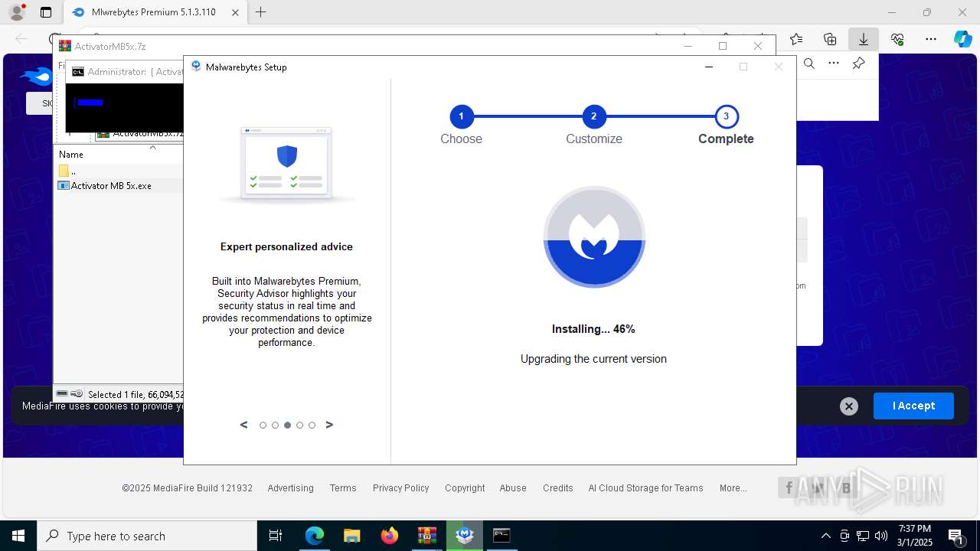This screenshot has height=551, width=980.
Task: Minimize the Malwarebytes Setup window
Action: click(709, 67)
